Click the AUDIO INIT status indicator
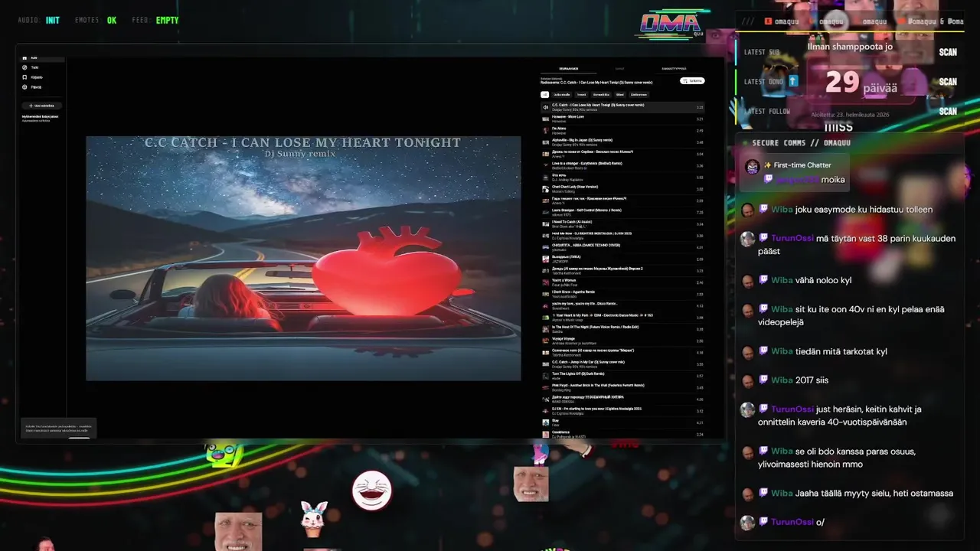This screenshot has height=551, width=980. [x=39, y=21]
